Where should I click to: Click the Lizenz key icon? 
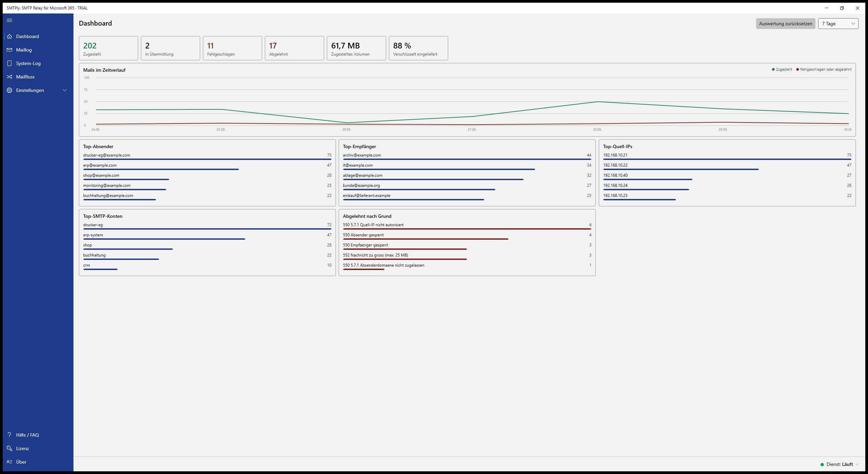(9, 448)
